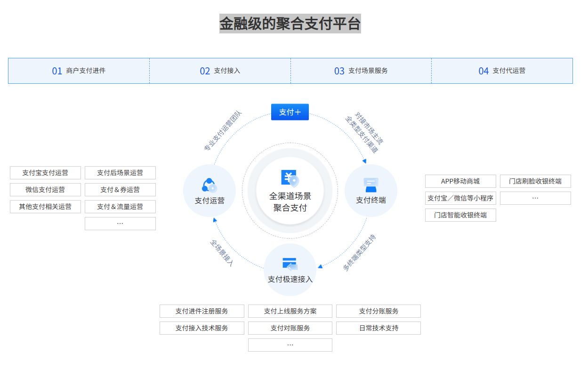Click the 支付后场景运营 box

point(120,173)
